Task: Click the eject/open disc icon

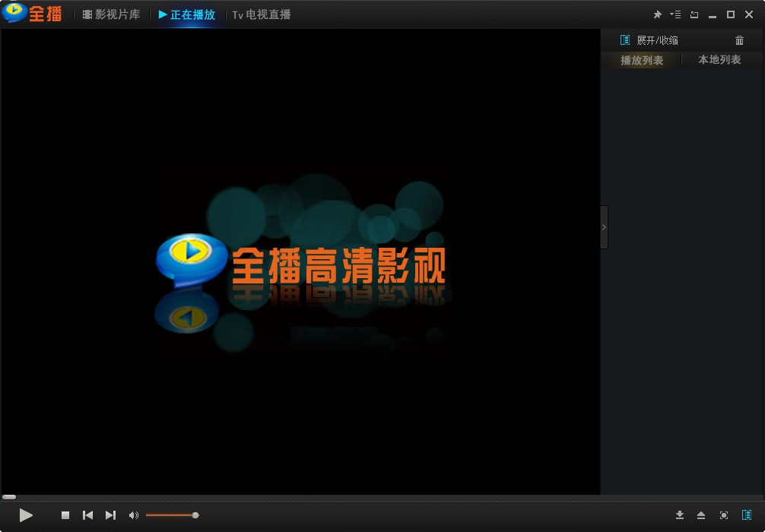Action: point(701,515)
